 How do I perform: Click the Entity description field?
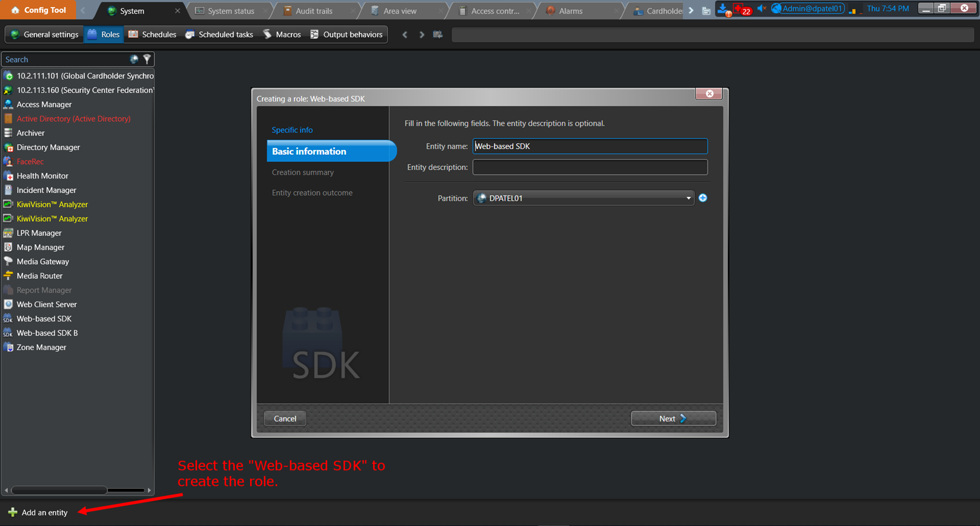tap(590, 167)
